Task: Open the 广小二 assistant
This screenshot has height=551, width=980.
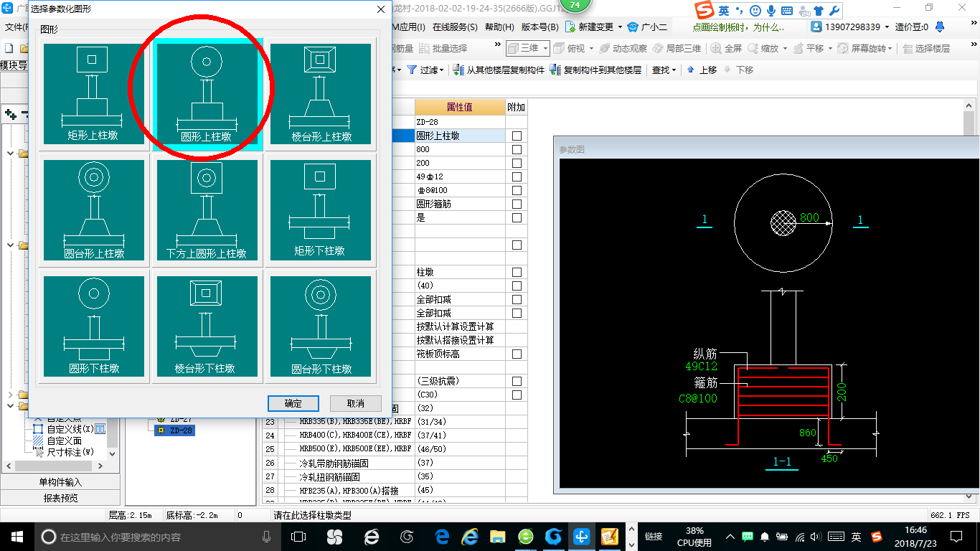Action: click(x=648, y=27)
